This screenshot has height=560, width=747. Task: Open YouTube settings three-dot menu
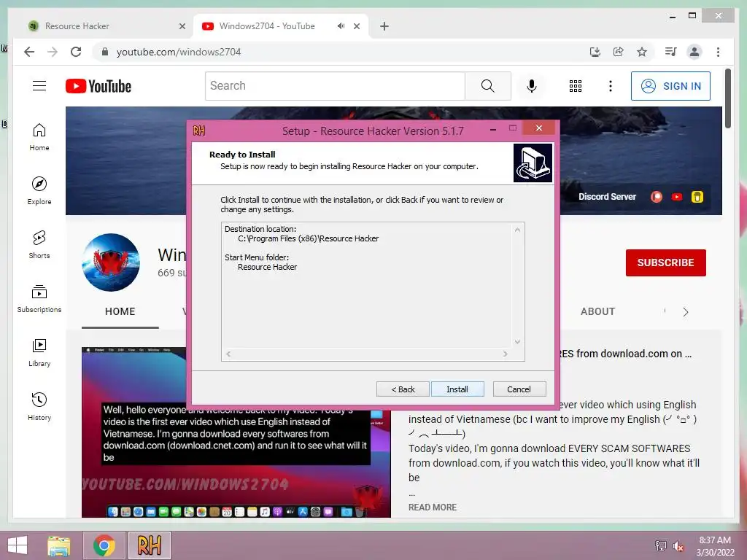click(x=611, y=86)
